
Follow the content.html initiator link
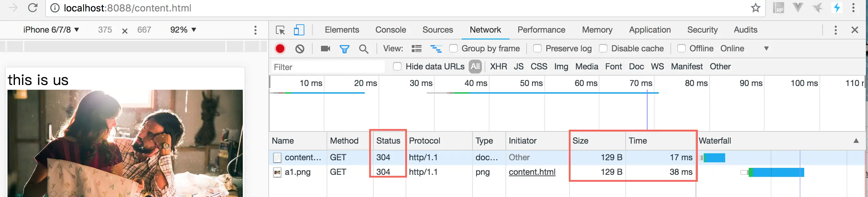[532, 172]
